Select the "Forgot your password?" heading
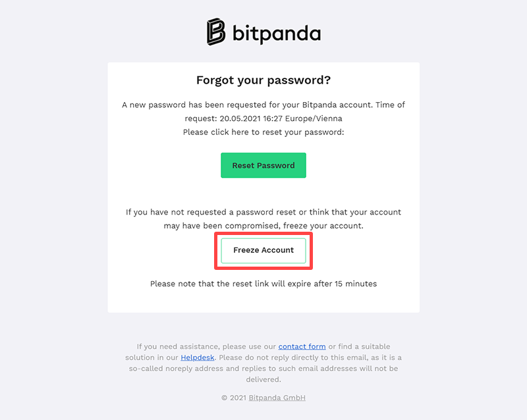Viewport: 527px width, 420px height. (x=263, y=80)
